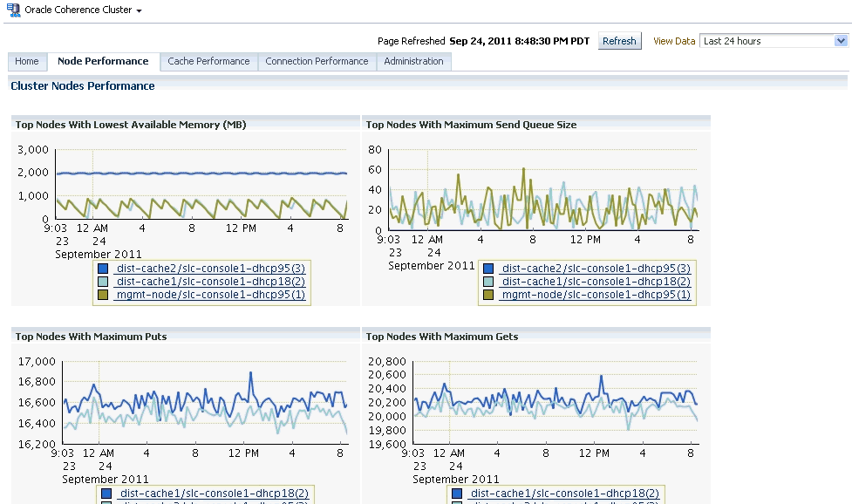This screenshot has width=852, height=504.
Task: Click the View Data label
Action: click(674, 41)
